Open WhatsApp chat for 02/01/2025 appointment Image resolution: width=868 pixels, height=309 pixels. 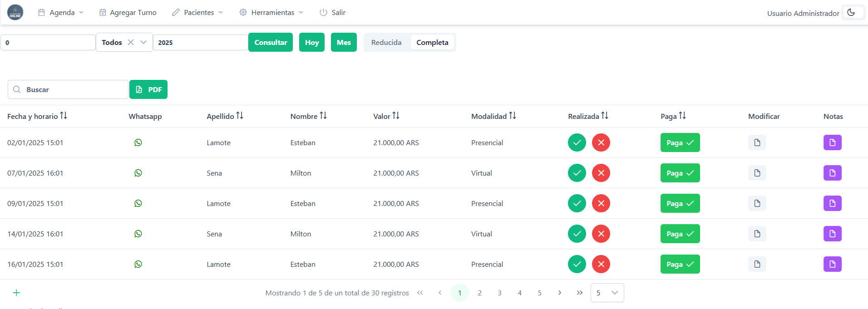tap(138, 142)
